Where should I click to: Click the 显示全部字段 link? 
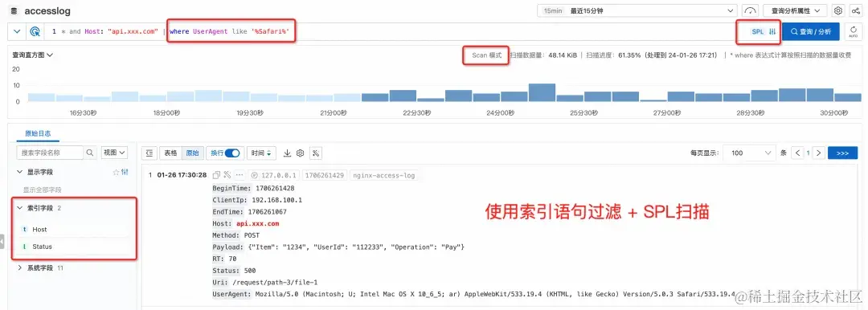[x=42, y=190]
